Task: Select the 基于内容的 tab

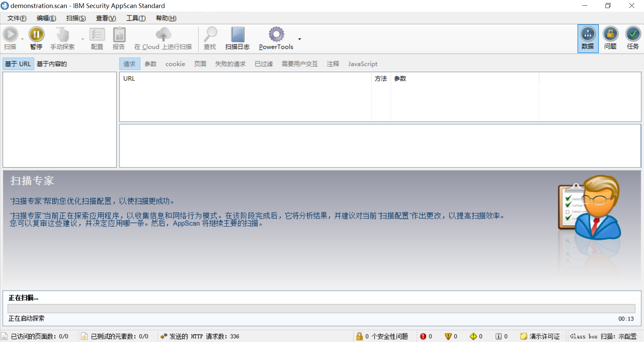Action: 52,64
